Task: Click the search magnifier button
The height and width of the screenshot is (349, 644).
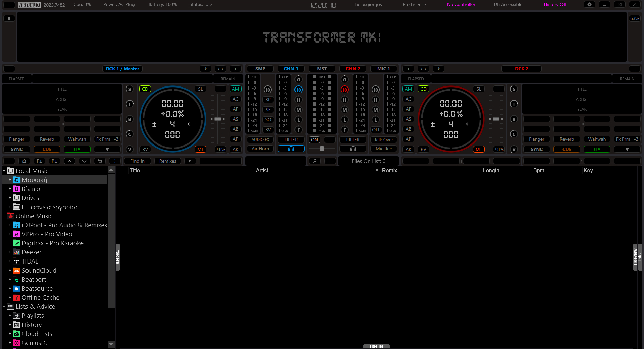Action: pos(315,161)
